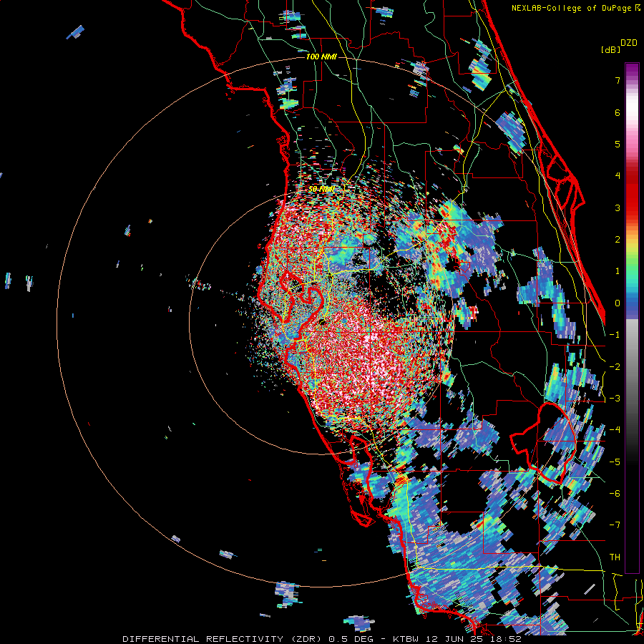Click the 1 dB scale value
This screenshot has height=644, width=644.
click(618, 271)
